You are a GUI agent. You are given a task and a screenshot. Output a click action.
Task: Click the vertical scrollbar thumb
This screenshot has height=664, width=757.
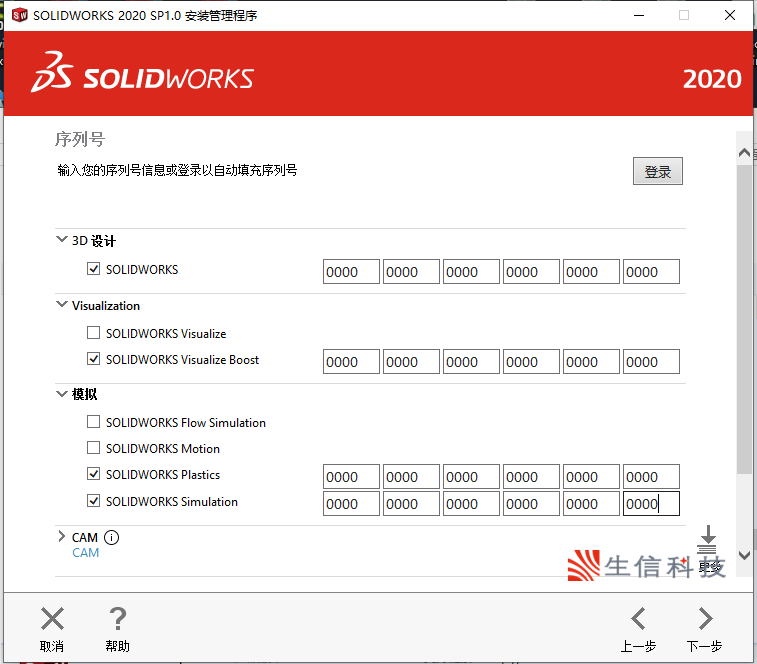pyautogui.click(x=744, y=320)
